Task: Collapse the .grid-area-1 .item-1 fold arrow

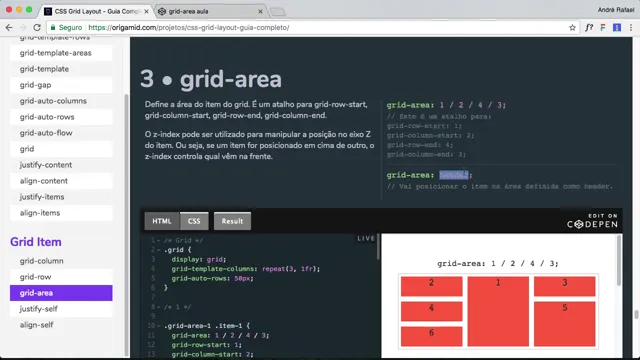Action: pyautogui.click(x=159, y=326)
